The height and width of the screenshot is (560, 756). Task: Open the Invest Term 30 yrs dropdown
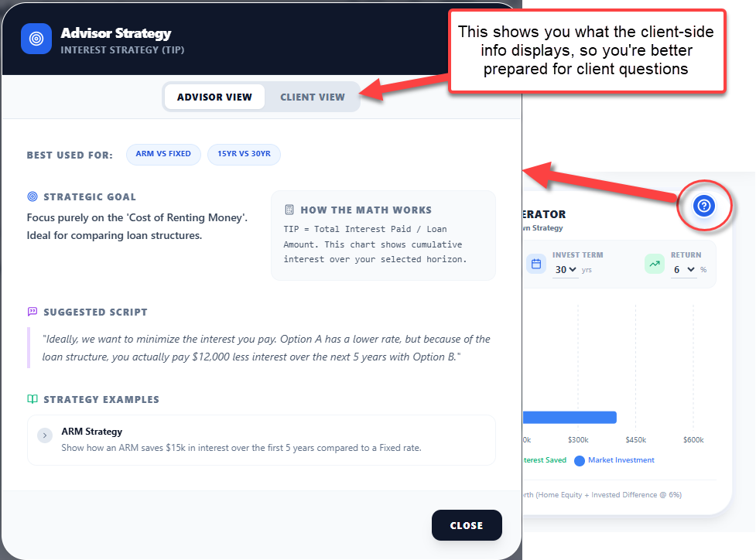[566, 270]
